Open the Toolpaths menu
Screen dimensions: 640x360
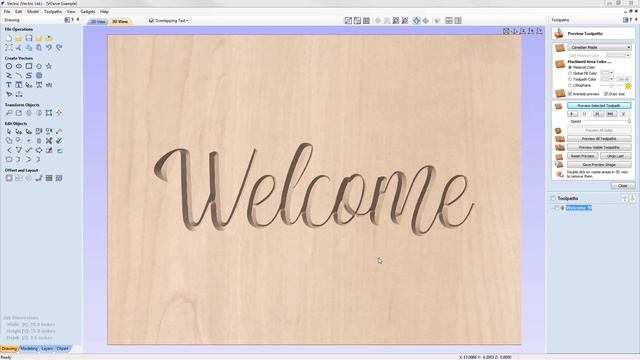(53, 12)
